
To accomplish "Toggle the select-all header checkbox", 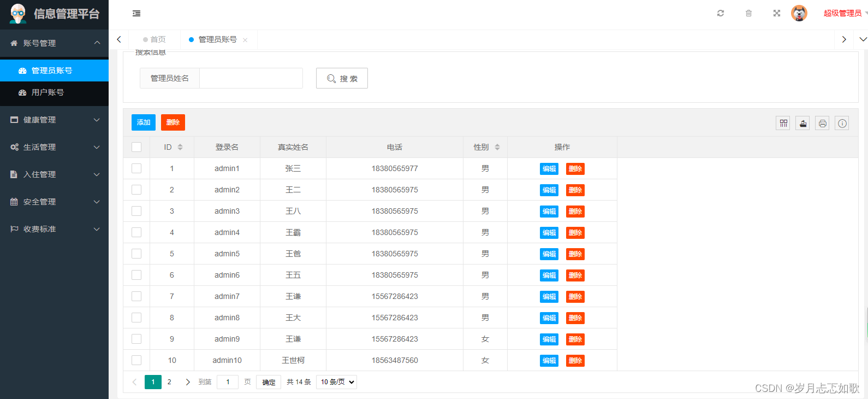I will tap(136, 147).
